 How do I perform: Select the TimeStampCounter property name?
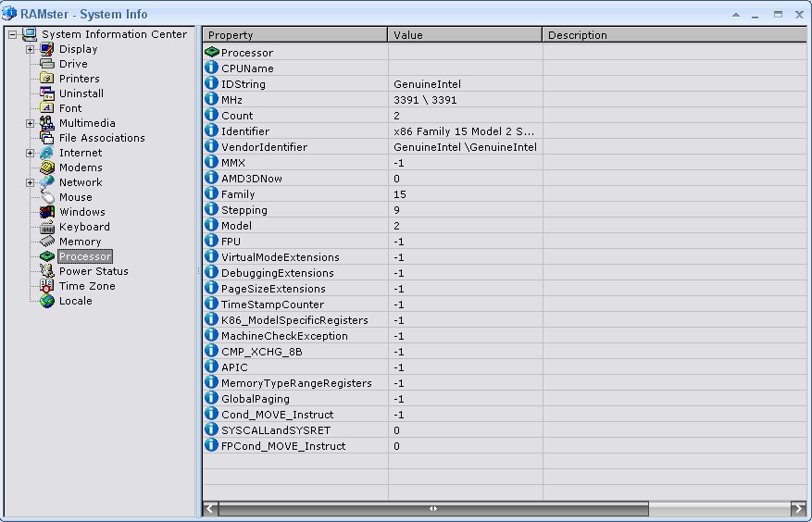click(x=272, y=304)
